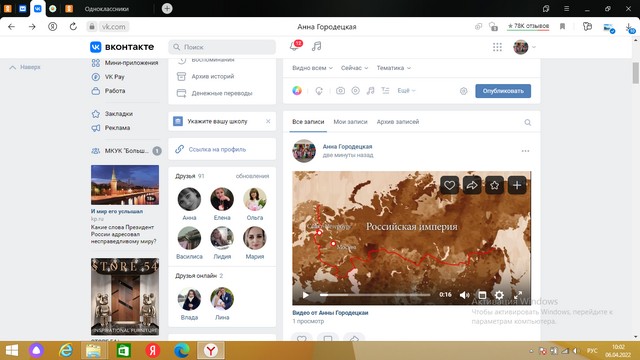Image resolution: width=640 pixels, height=360 pixels.
Task: Switch to the Архив записей tab
Action: click(398, 122)
